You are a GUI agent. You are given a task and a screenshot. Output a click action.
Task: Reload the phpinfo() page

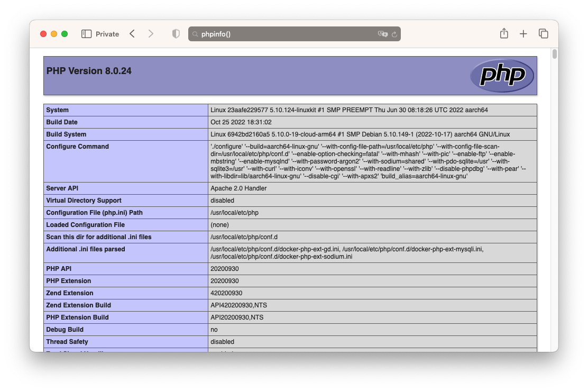pos(394,34)
